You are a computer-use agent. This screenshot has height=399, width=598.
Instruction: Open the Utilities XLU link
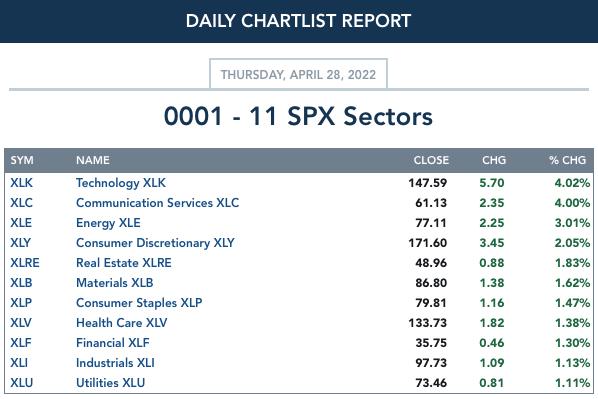(111, 383)
